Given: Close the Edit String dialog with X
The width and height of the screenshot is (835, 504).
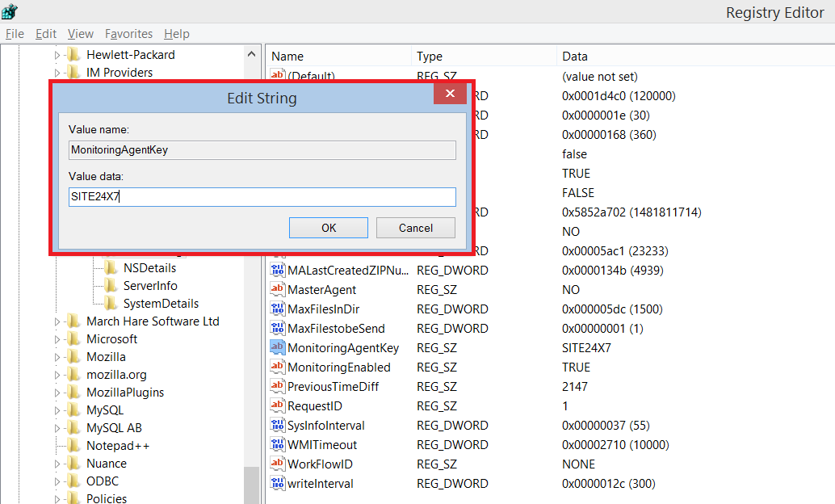Looking at the screenshot, I should pyautogui.click(x=450, y=94).
